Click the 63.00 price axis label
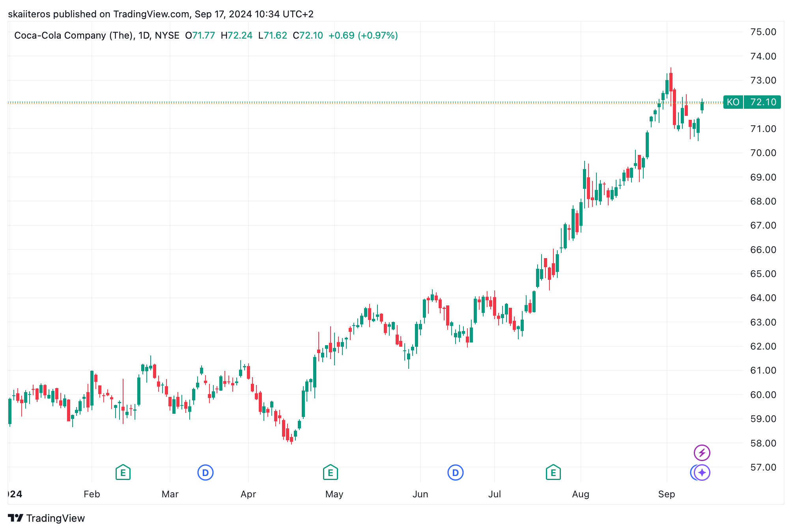 click(763, 322)
